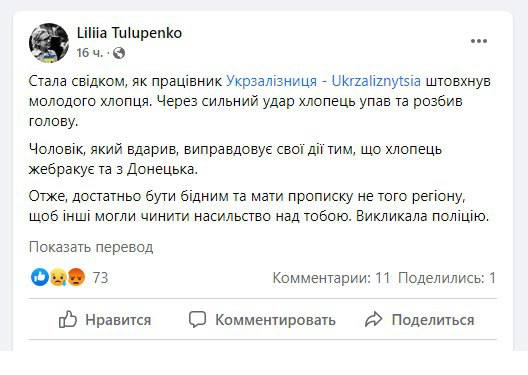Show who shared via 'Поделились: 1'
The height and width of the screenshot is (375, 528).
point(447,278)
